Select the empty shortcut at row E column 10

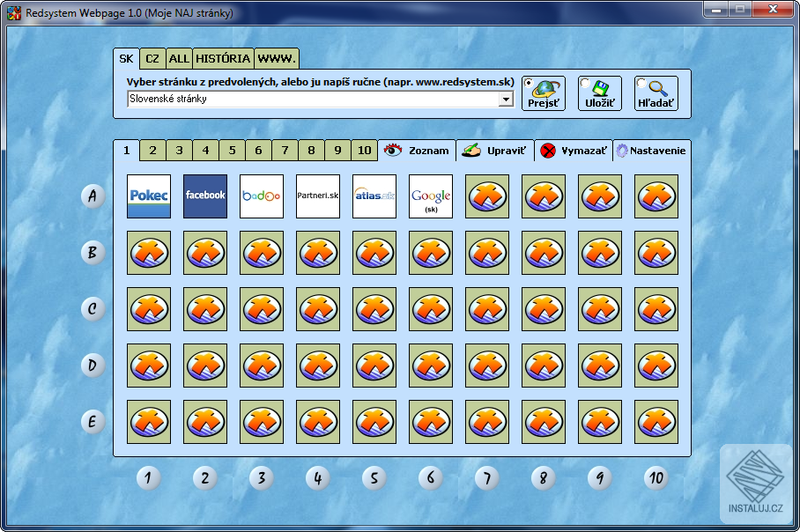[x=656, y=422]
